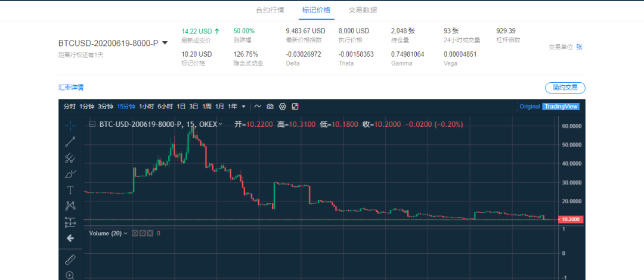Select the zoom in magnifier tool
The image size is (644, 280).
click(70, 275)
